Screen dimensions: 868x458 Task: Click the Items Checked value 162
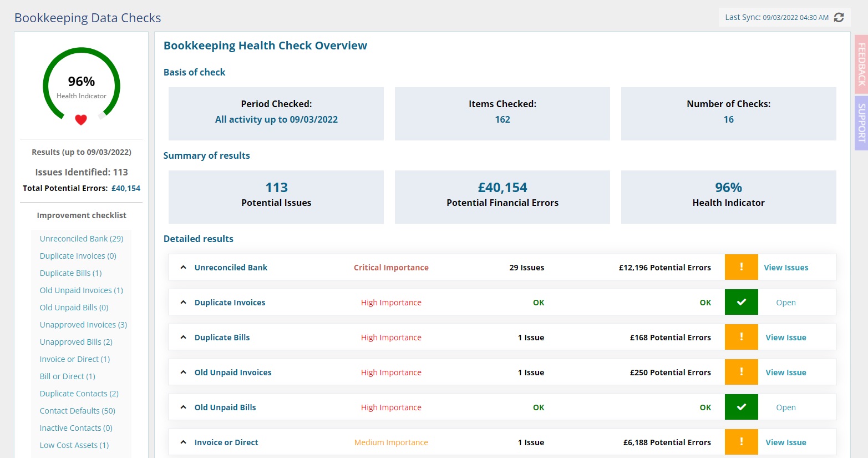(502, 119)
